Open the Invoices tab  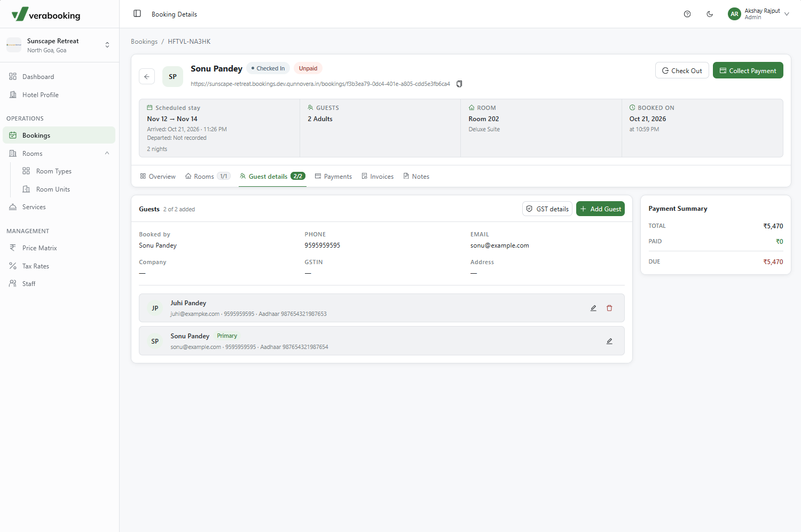pos(378,176)
